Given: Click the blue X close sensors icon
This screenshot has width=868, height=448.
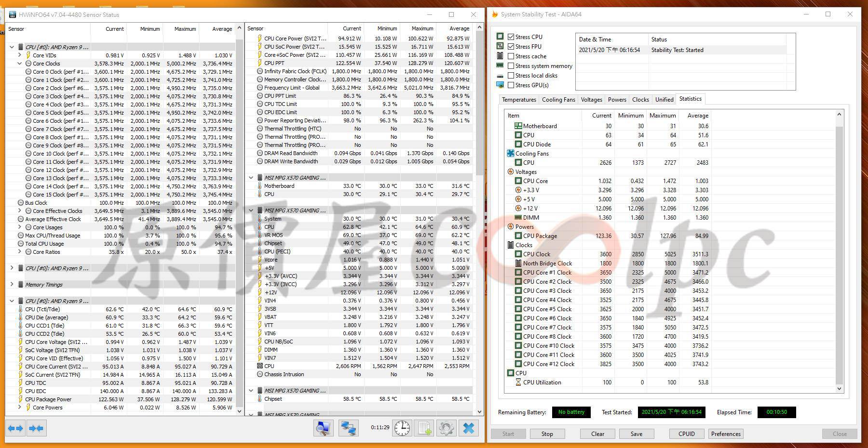Looking at the screenshot, I should coord(469,428).
